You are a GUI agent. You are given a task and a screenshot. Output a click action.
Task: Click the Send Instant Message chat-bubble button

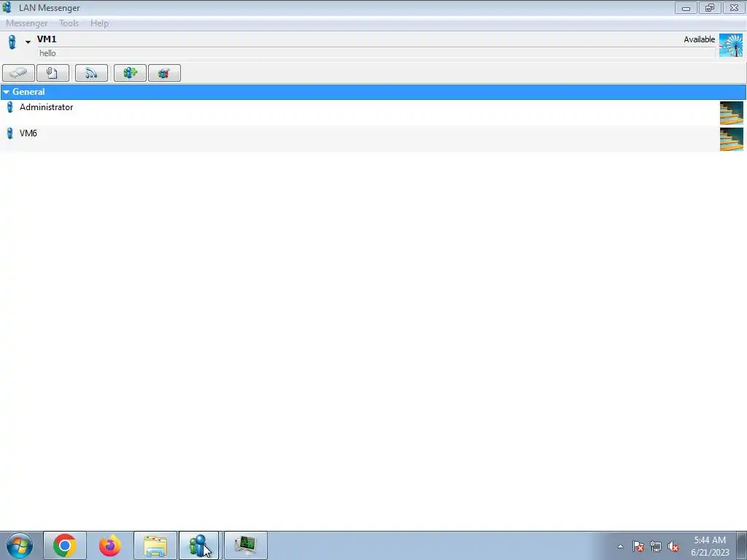click(x=18, y=73)
